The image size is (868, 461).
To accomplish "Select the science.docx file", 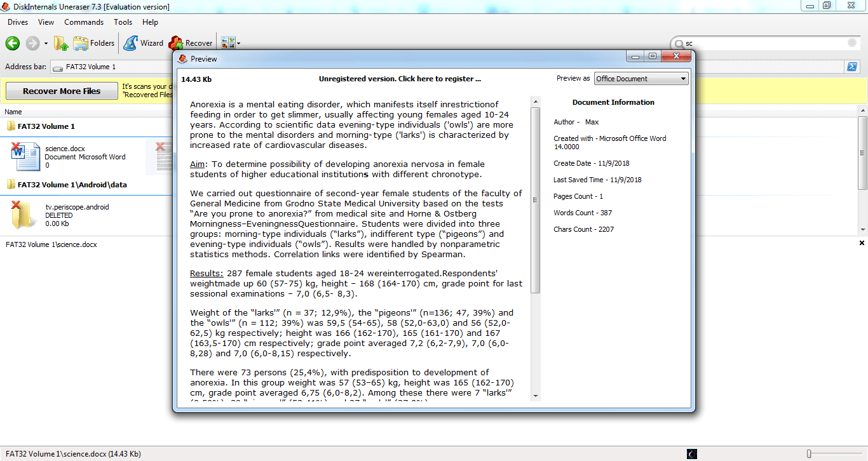I will click(x=65, y=149).
